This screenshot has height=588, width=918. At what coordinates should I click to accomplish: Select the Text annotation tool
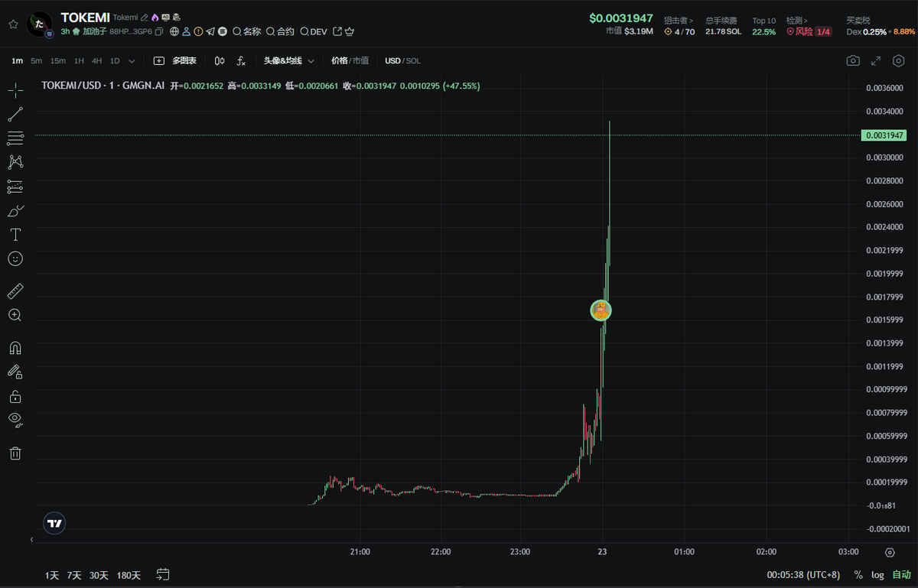click(x=15, y=234)
